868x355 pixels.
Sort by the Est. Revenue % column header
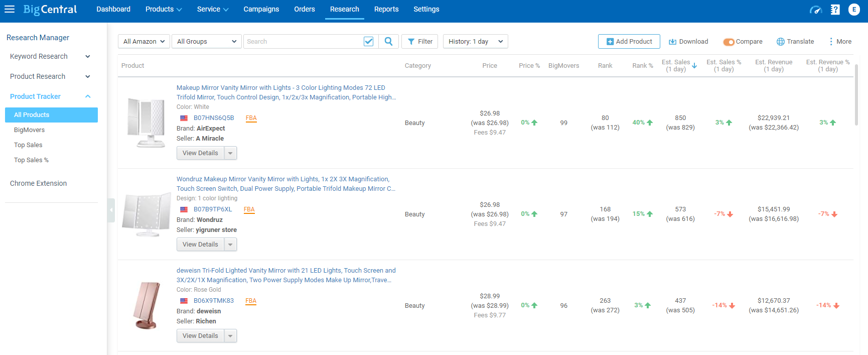click(x=828, y=66)
